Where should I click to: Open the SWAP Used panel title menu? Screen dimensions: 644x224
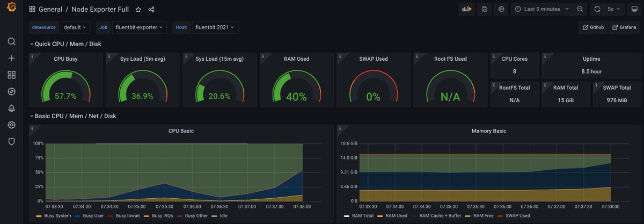[373, 59]
